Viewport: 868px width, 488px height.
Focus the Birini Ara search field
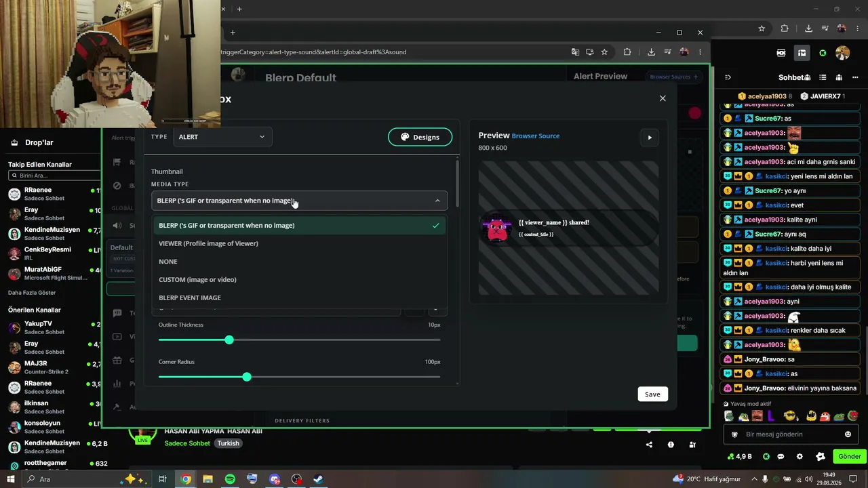56,176
